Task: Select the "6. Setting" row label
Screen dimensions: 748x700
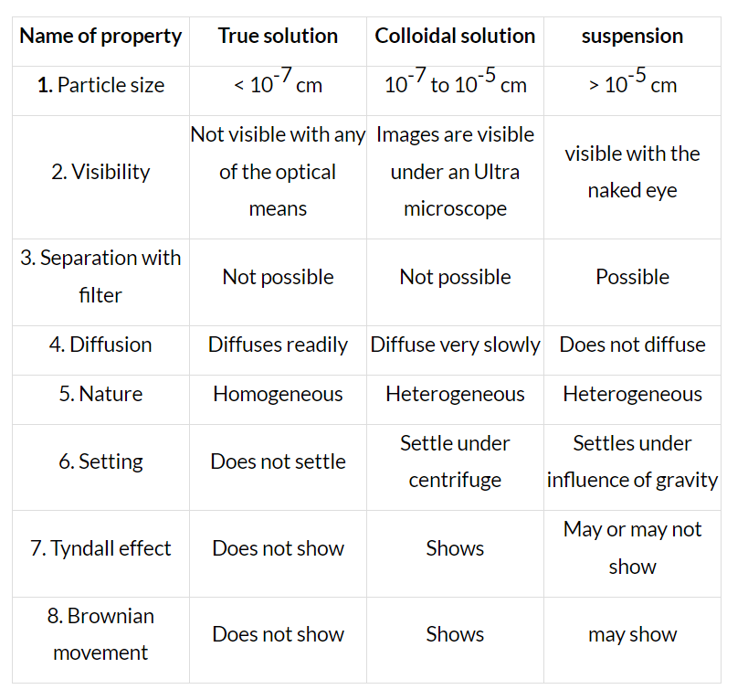Action: [x=100, y=461]
